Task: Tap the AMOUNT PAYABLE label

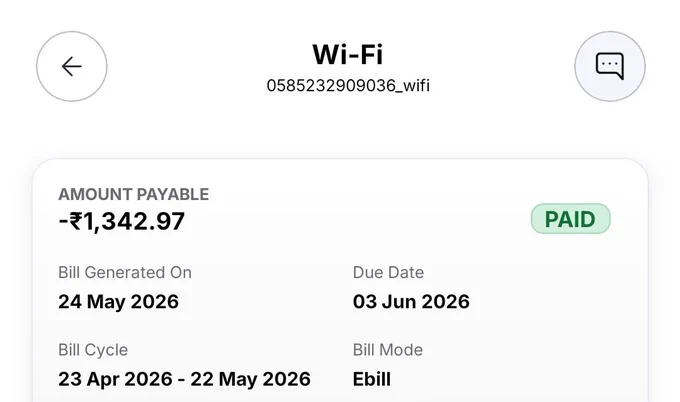Action: [x=134, y=194]
